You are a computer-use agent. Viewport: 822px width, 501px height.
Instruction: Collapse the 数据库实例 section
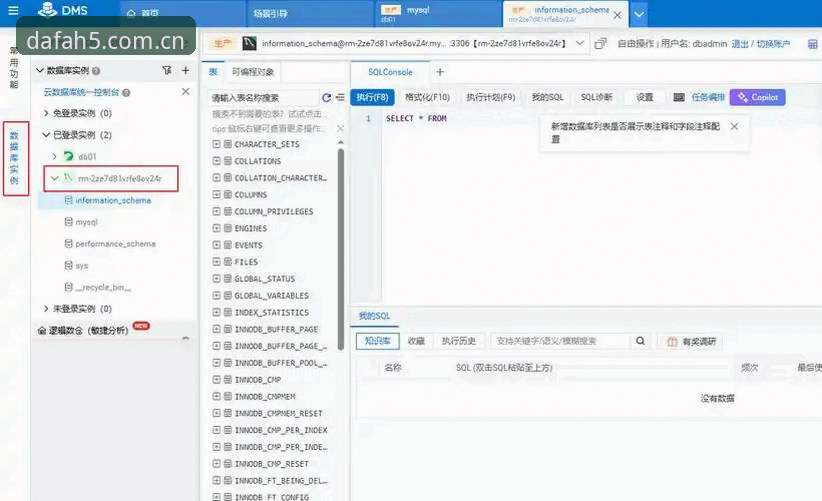[40, 70]
